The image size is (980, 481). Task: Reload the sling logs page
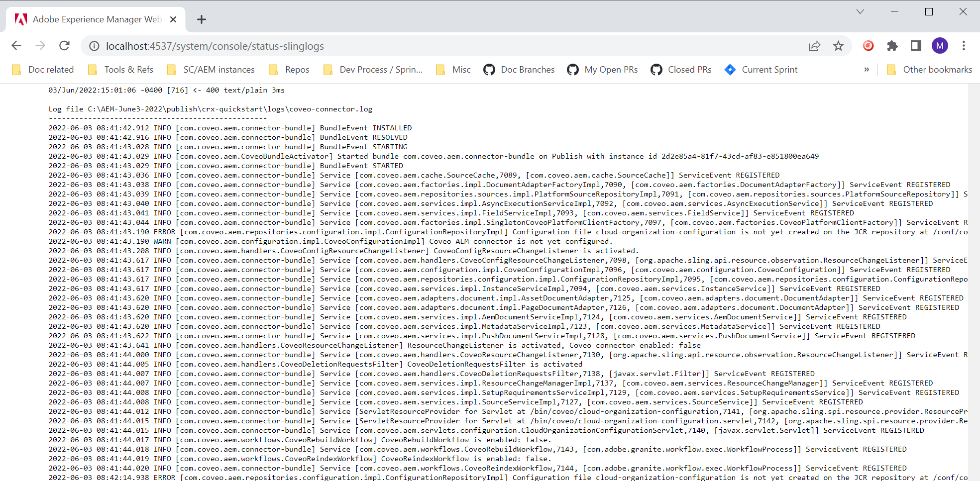[x=64, y=46]
